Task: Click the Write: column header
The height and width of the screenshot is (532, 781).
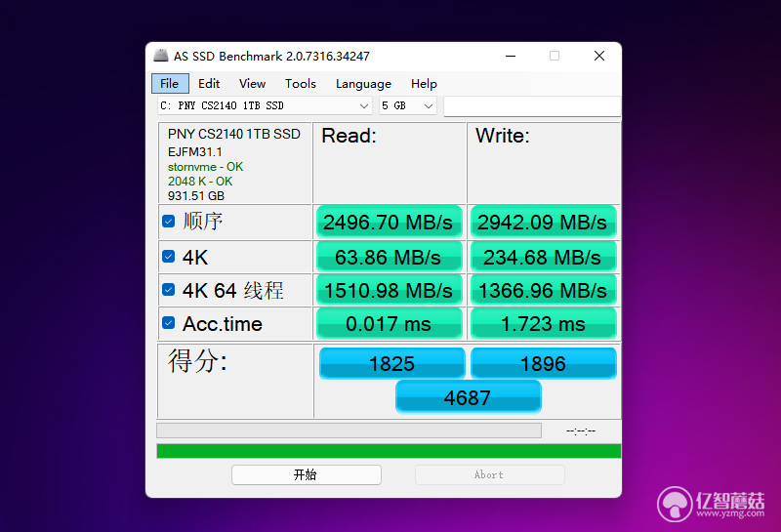Action: 503,136
